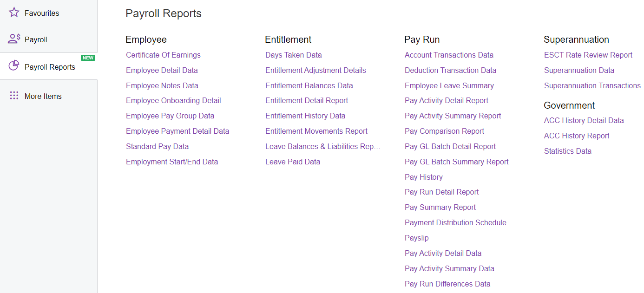Select Days Taken Data under Entitlement

pyautogui.click(x=293, y=55)
